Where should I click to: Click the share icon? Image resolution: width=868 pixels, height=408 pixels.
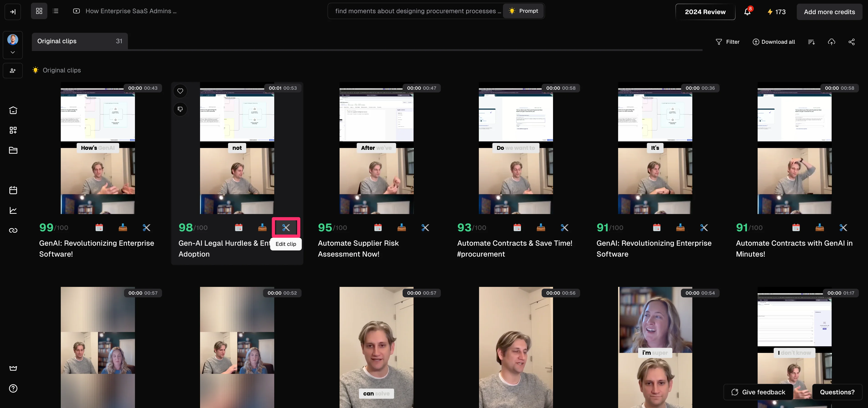pyautogui.click(x=851, y=42)
